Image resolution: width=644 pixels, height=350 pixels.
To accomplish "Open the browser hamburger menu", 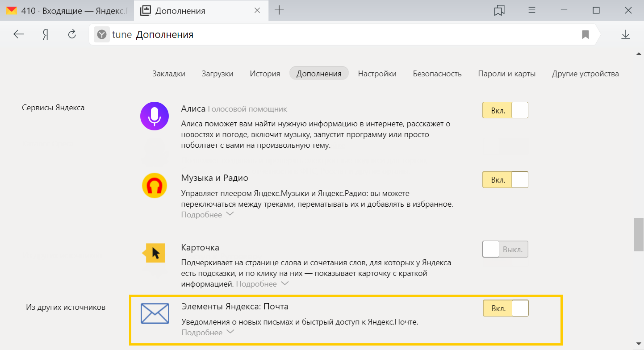I will (532, 10).
